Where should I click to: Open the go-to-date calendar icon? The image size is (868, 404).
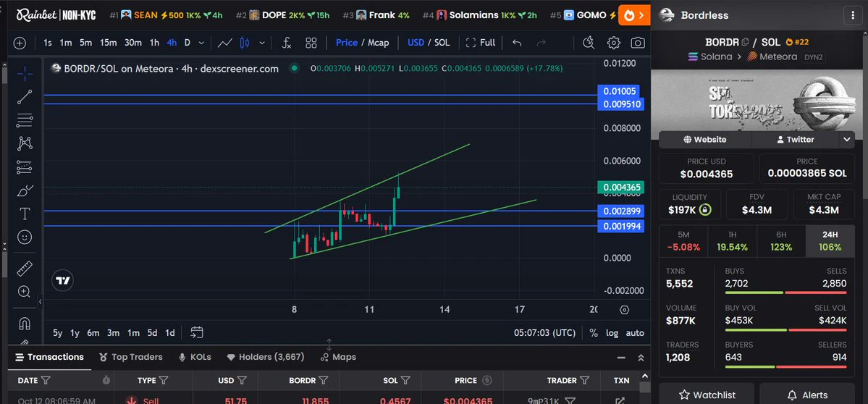(196, 332)
